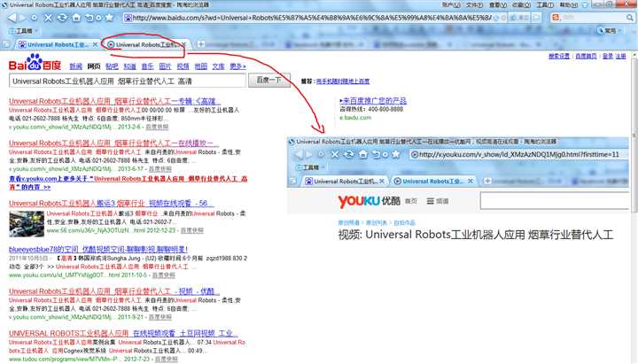Close the first Universal Robots Baidu tab

point(95,44)
